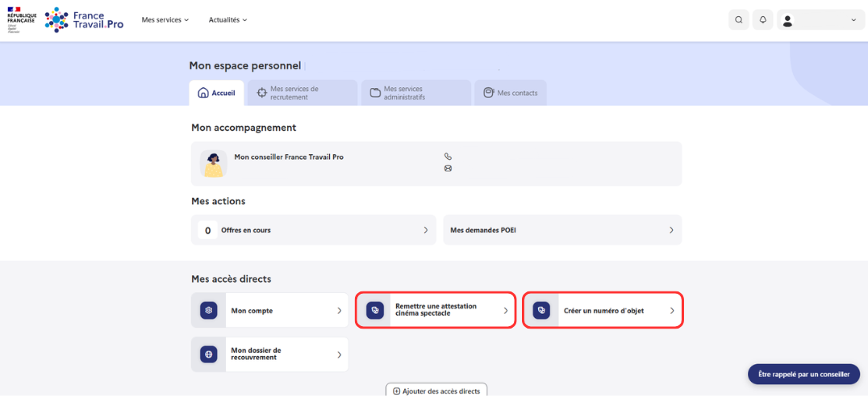Click the Mon compte gear icon
868x398 pixels.
pyautogui.click(x=209, y=311)
